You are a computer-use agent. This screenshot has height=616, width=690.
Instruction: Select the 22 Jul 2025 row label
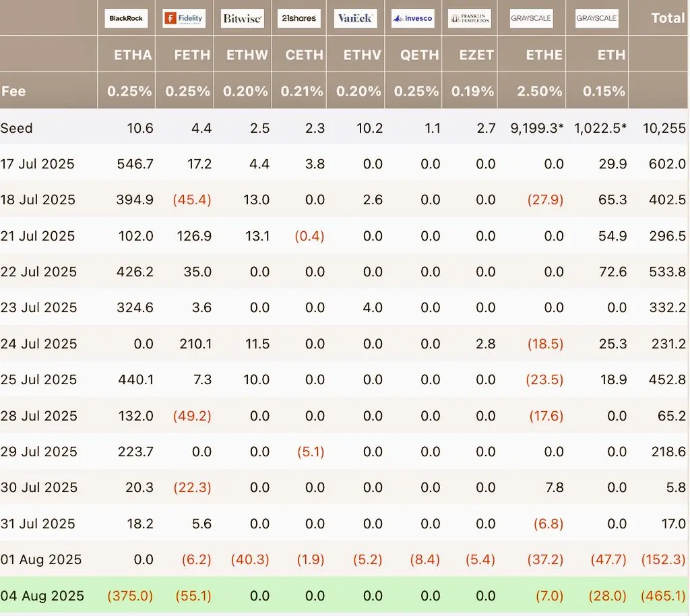[38, 272]
